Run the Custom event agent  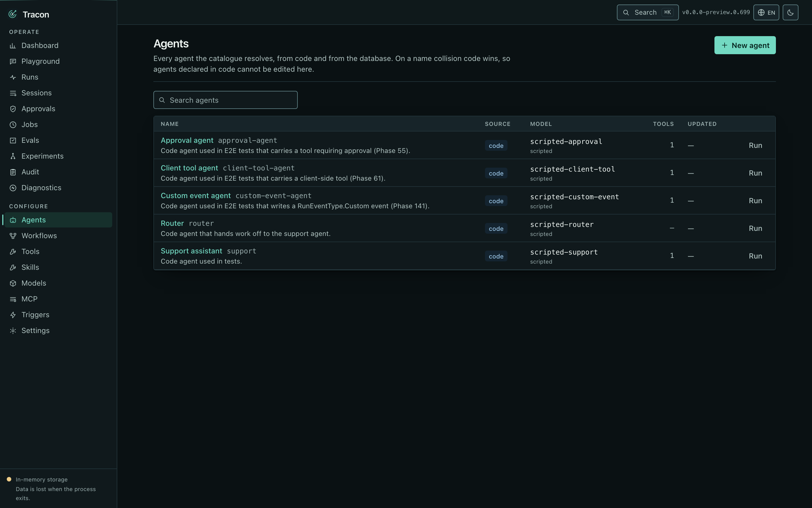coord(755,201)
